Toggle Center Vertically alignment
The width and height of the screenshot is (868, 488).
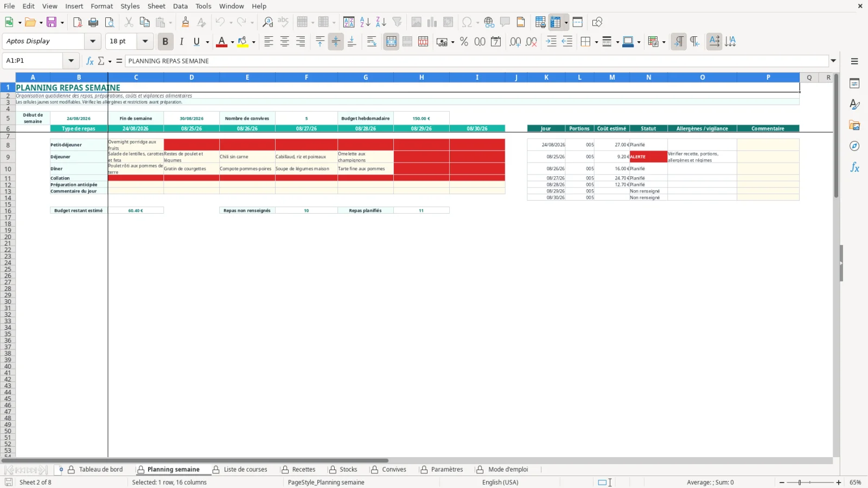click(336, 42)
